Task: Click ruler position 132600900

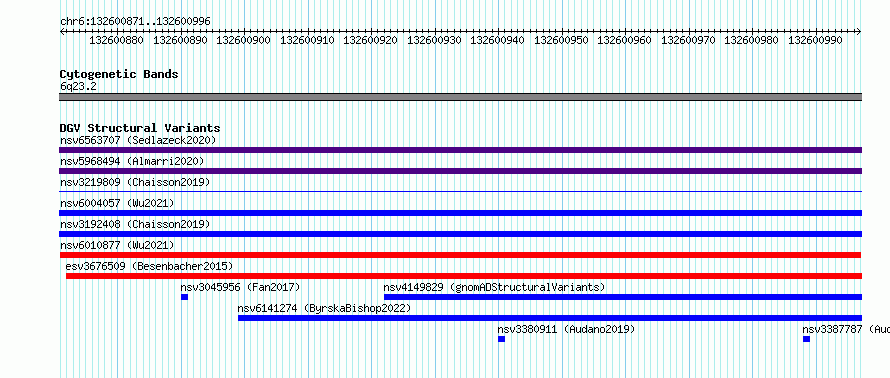Action: (244, 41)
